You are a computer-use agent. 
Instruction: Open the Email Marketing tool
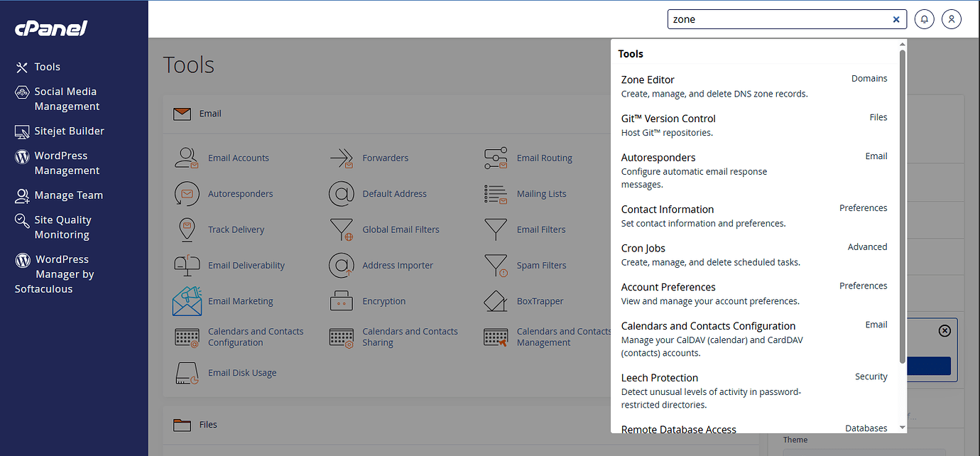coord(241,300)
